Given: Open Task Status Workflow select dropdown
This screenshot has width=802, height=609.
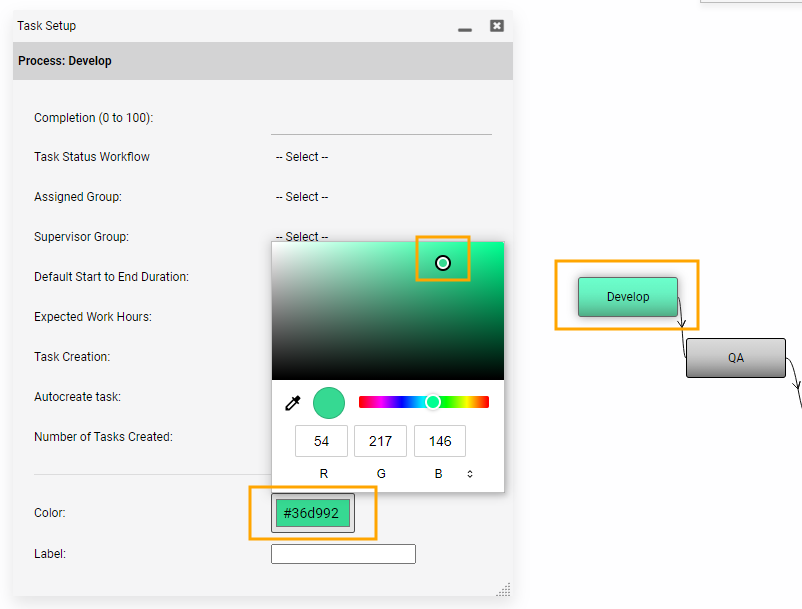Looking at the screenshot, I should point(302,157).
